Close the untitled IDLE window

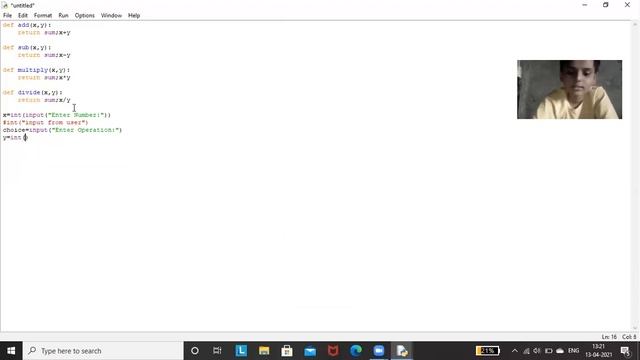[627, 5]
